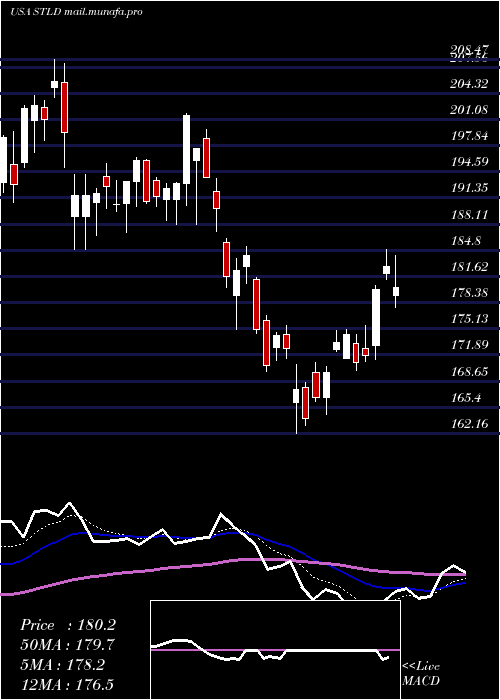Click the 194.59 price axis label
Screen dimensions: 500x700
coord(469,162)
